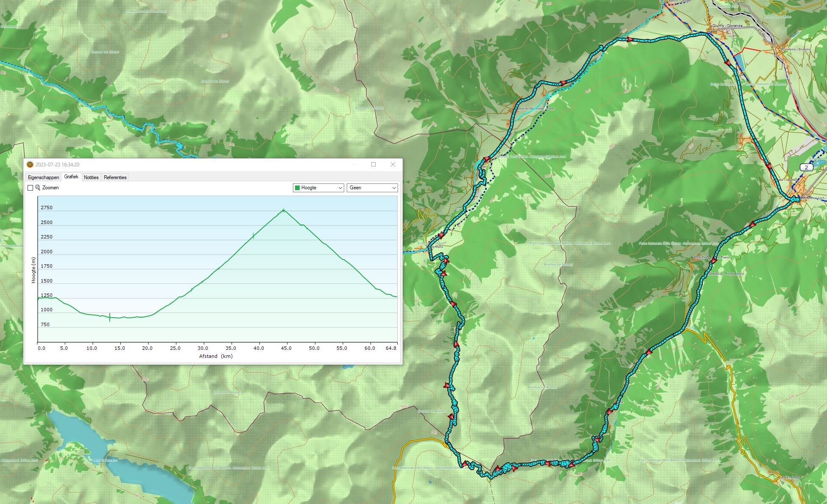Click the route 2 road shield on map
This screenshot has width=827, height=504.
point(806,167)
